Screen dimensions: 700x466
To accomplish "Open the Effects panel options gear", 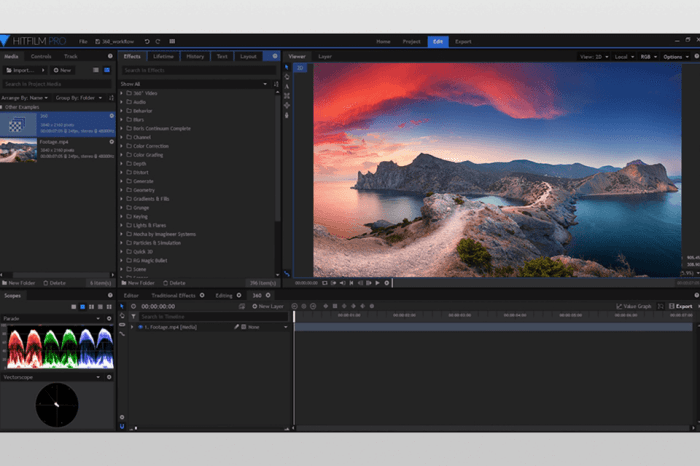I will click(275, 56).
